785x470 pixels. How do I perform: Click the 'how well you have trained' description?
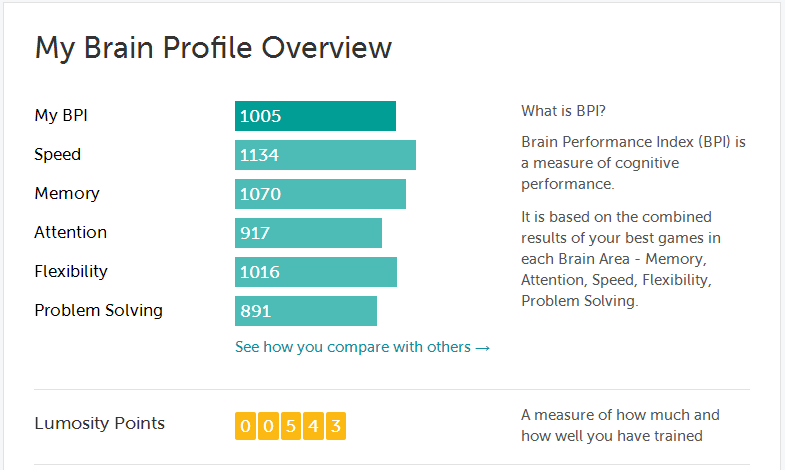tap(612, 436)
